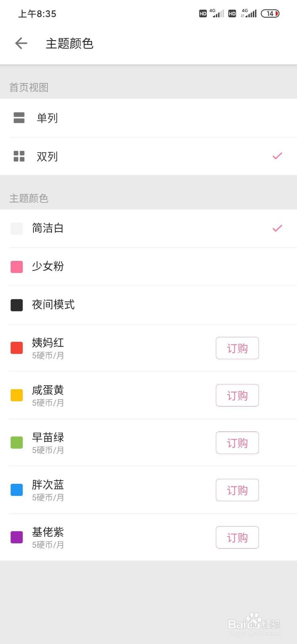Click 订购 for the 咸蛋黄 theme
This screenshot has height=644, width=297.
pos(237,396)
